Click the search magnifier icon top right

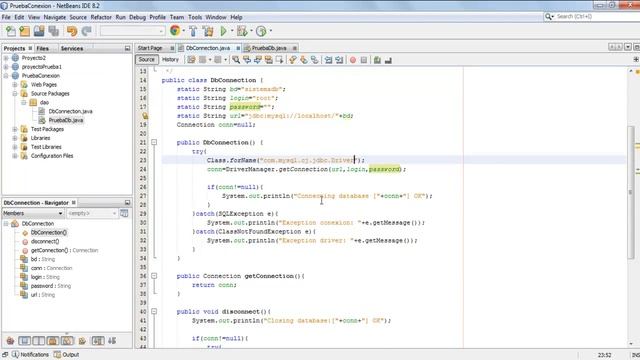click(548, 16)
